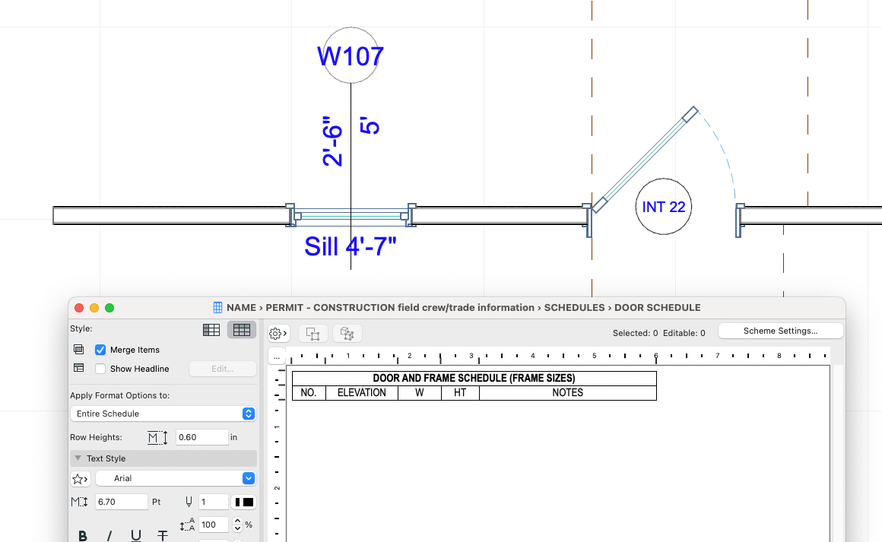Click the pen number field showing 1

pyautogui.click(x=213, y=502)
